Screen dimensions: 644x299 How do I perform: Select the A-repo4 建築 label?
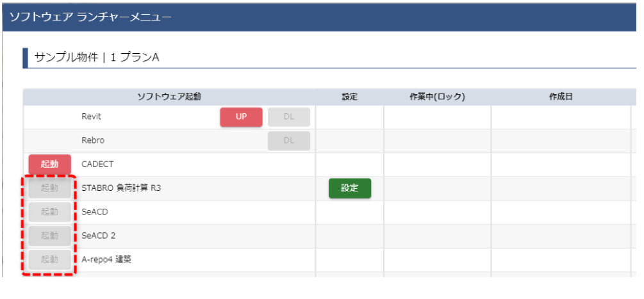click(106, 259)
